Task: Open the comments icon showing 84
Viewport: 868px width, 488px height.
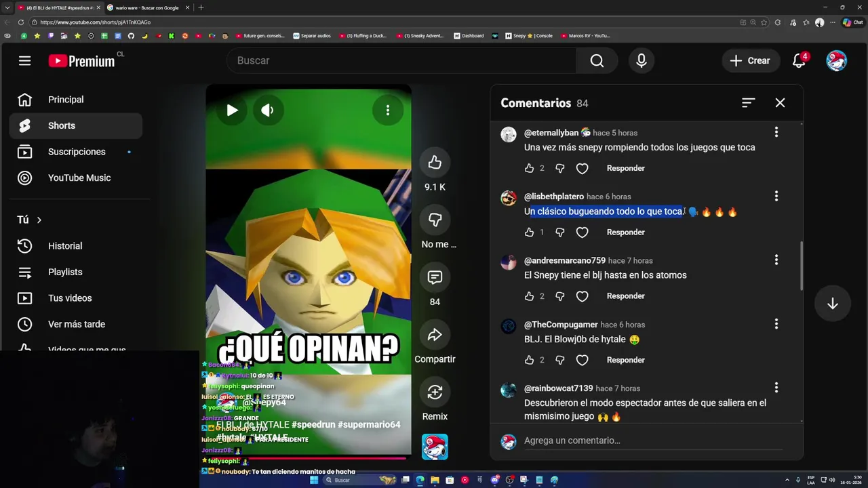Action: click(x=435, y=277)
